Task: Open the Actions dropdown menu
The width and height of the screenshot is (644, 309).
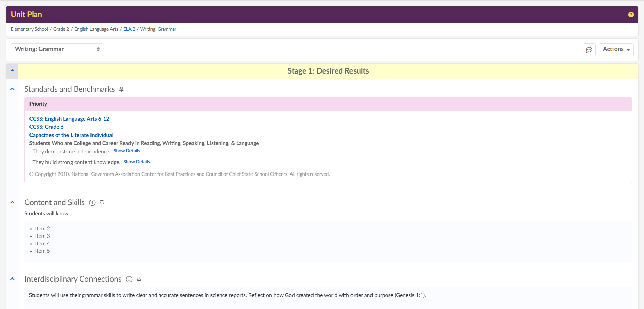Action: (x=616, y=49)
